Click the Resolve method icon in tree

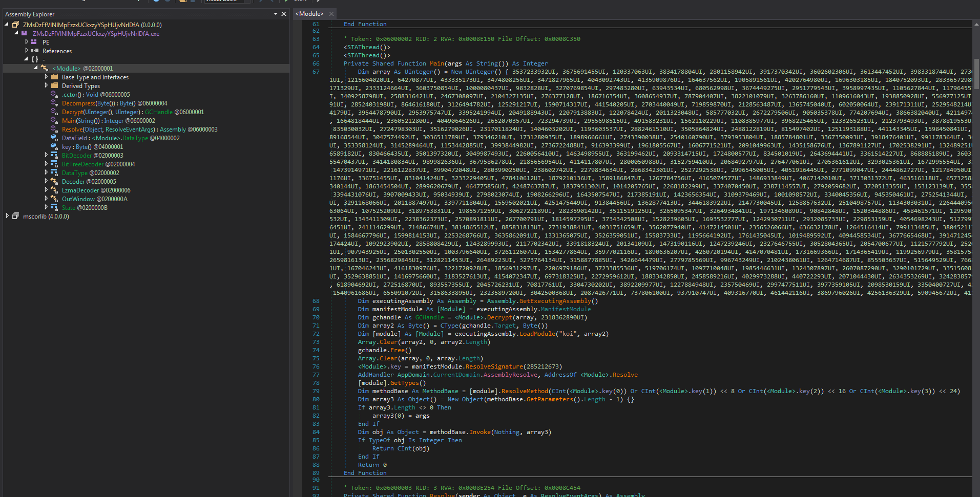tap(54, 129)
